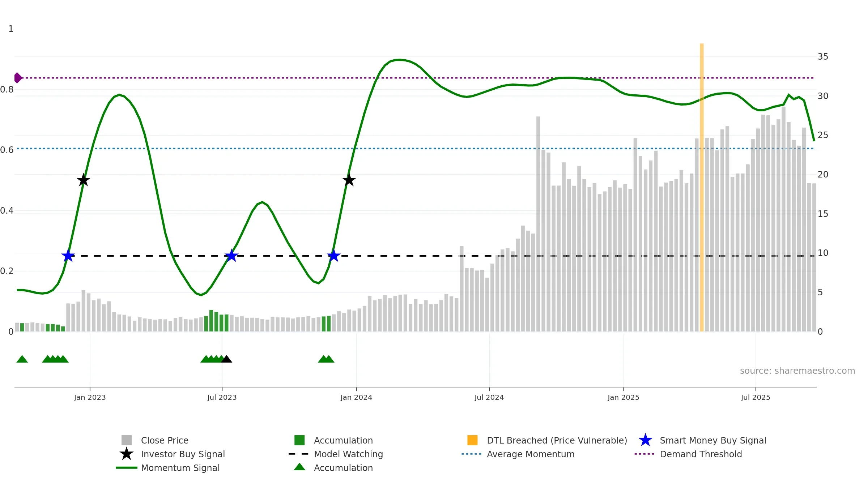Toggle the Average Momentum legend entry
The height and width of the screenshot is (488, 868).
tap(530, 454)
